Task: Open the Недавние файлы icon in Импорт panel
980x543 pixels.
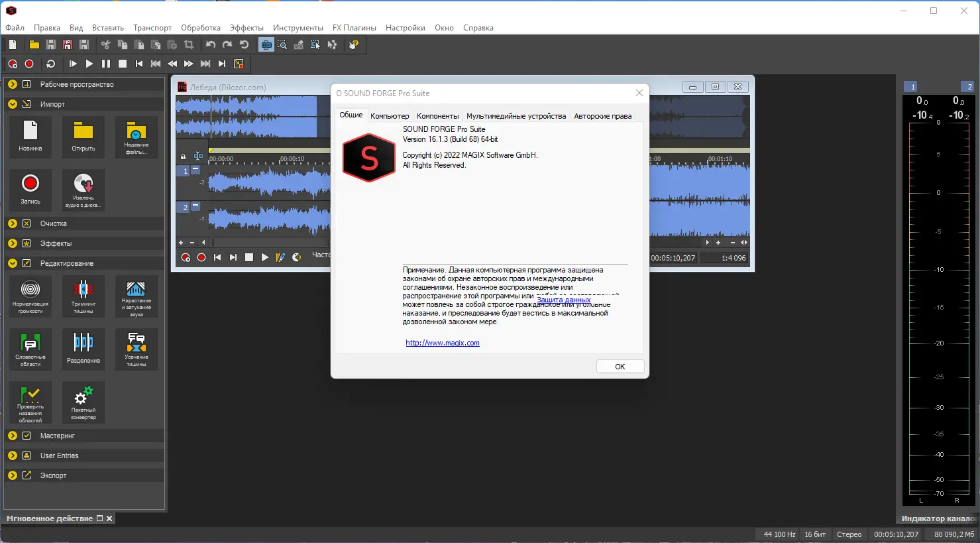Action: (136, 137)
